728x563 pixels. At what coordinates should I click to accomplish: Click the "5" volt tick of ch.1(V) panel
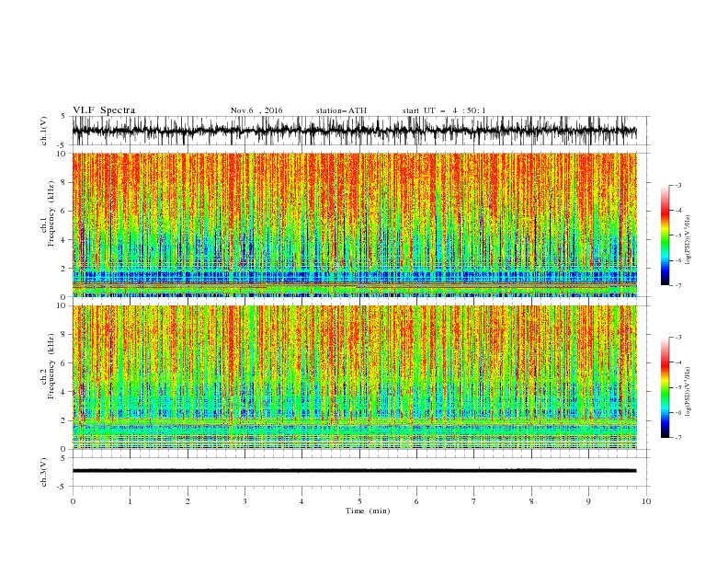[63, 117]
